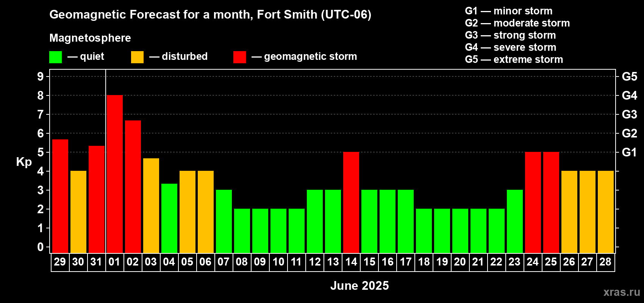Screen dimensions: 644x303
Task: Click the orange bar for June 06
Action: [205, 212]
